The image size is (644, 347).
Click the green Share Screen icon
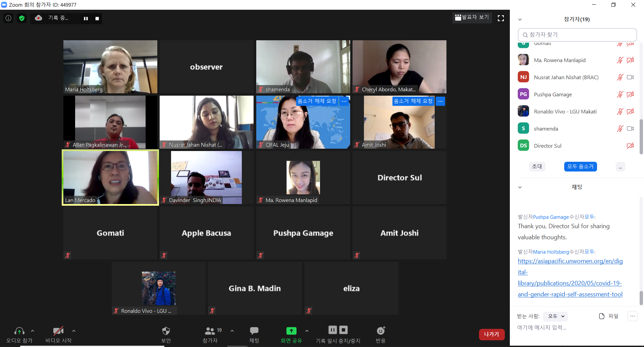pos(291,331)
